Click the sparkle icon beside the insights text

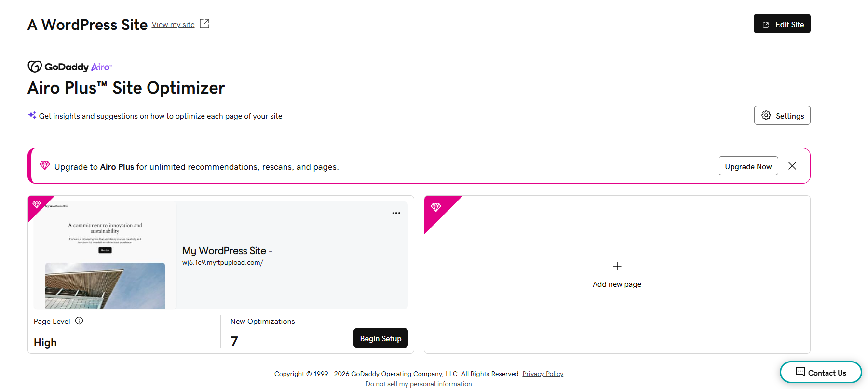32,115
